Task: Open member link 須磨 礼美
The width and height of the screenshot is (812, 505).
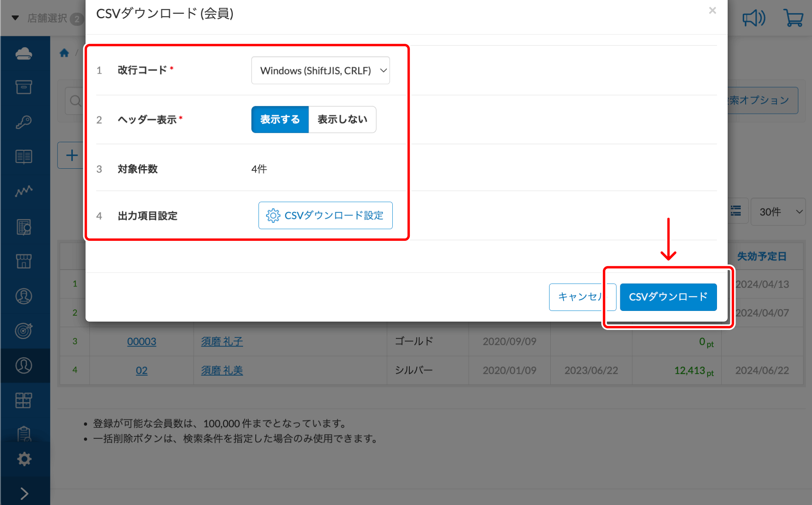Action: [x=222, y=370]
